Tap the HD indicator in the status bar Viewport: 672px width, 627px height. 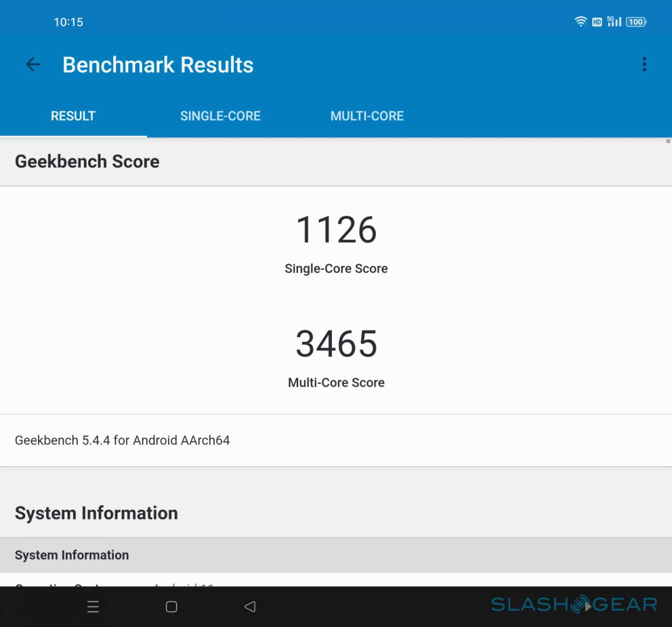(x=597, y=22)
